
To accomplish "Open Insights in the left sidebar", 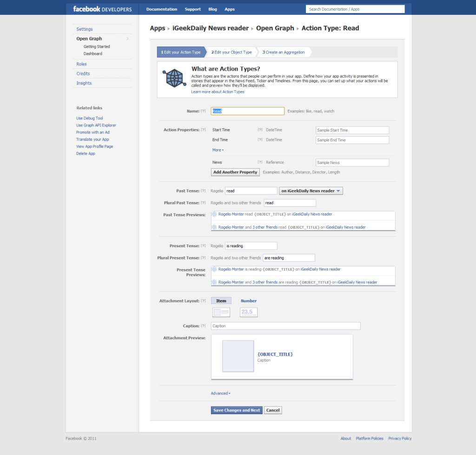I will [84, 83].
